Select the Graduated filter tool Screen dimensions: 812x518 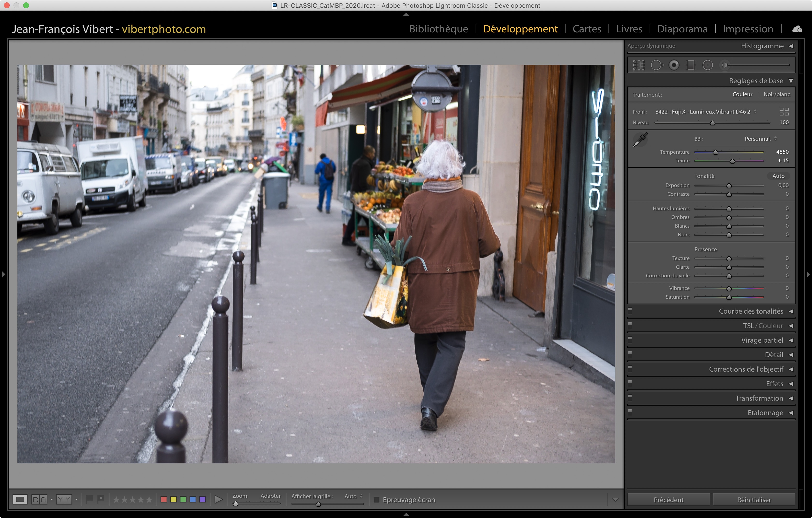pyautogui.click(x=691, y=65)
